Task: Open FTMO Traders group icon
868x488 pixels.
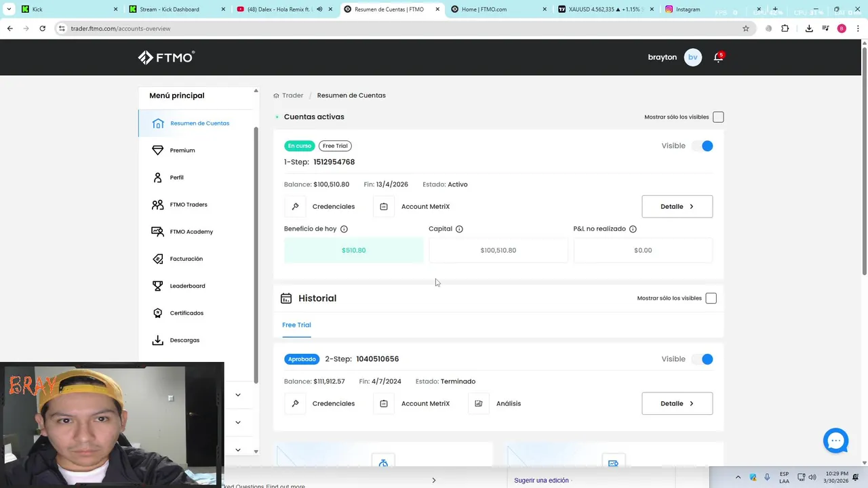Action: [x=158, y=205]
